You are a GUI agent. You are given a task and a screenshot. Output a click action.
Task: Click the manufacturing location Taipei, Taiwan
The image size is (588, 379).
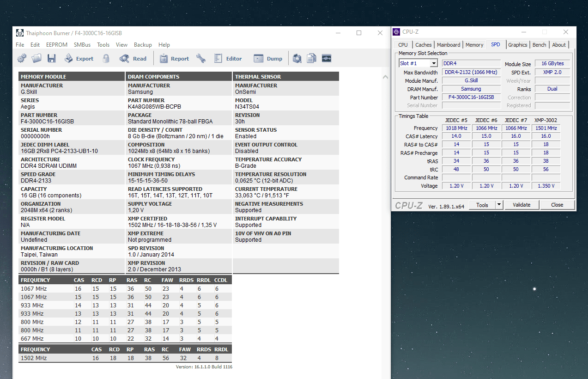coord(39,255)
